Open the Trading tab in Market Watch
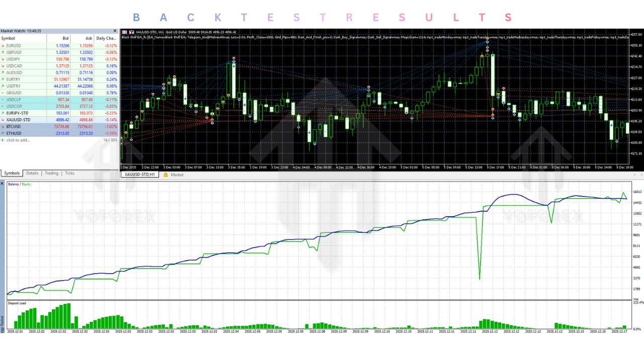 pyautogui.click(x=51, y=173)
